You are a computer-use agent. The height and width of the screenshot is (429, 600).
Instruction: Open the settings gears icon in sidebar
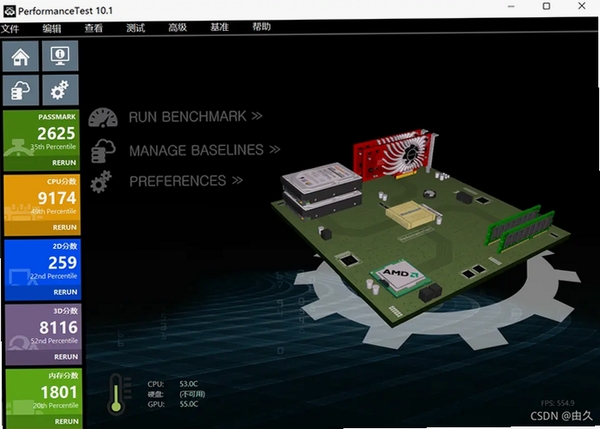pyautogui.click(x=60, y=90)
